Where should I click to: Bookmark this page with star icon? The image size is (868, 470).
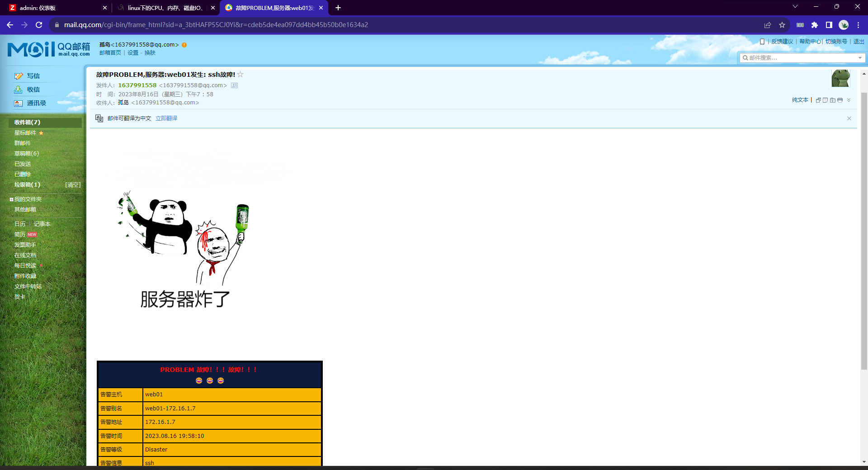coord(782,25)
